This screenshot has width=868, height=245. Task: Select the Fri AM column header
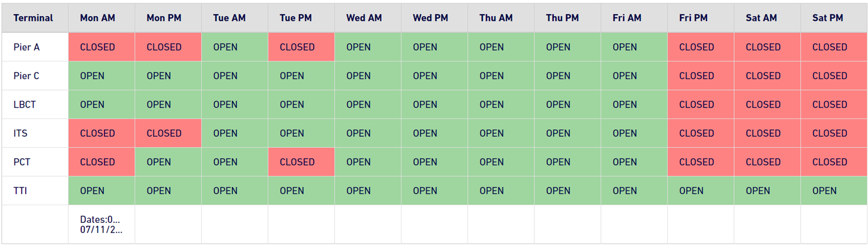(x=634, y=18)
